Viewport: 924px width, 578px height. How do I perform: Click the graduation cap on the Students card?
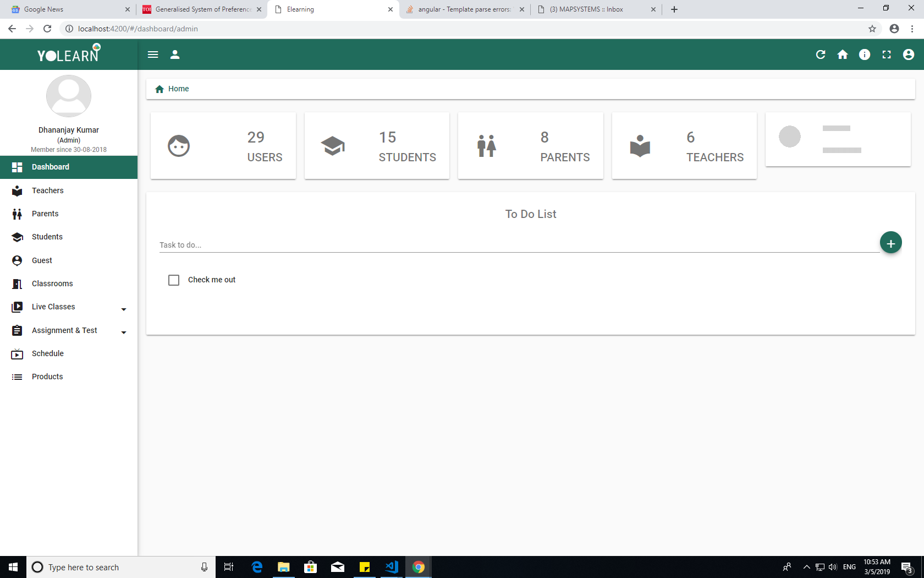point(333,146)
